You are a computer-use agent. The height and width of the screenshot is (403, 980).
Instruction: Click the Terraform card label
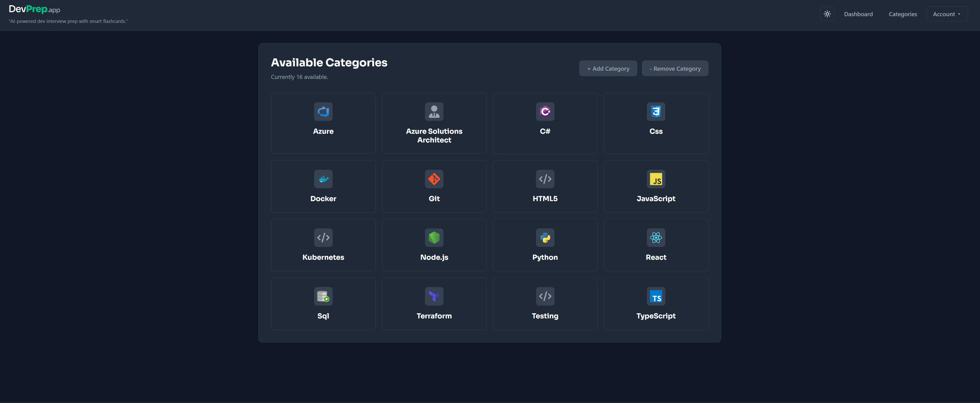pyautogui.click(x=434, y=316)
